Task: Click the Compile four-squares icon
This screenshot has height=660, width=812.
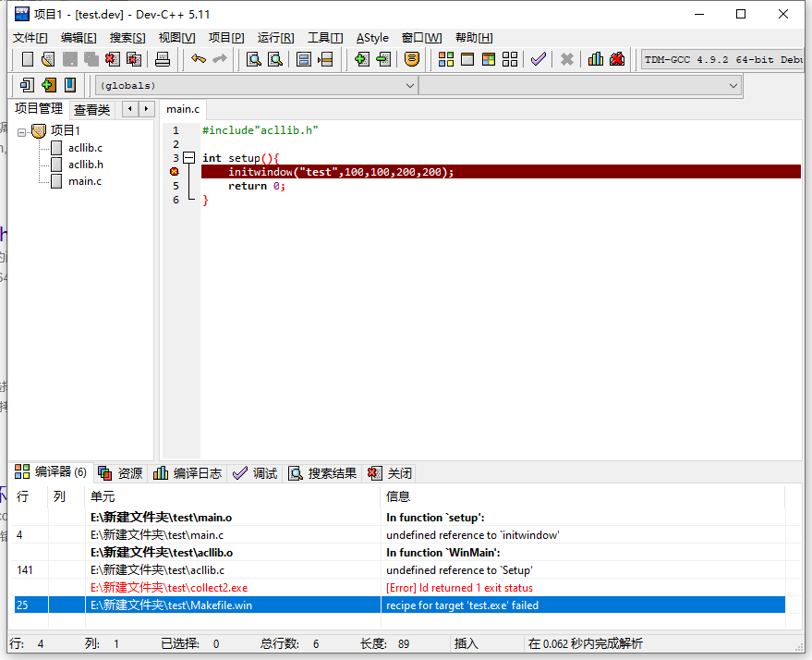Action: tap(446, 59)
